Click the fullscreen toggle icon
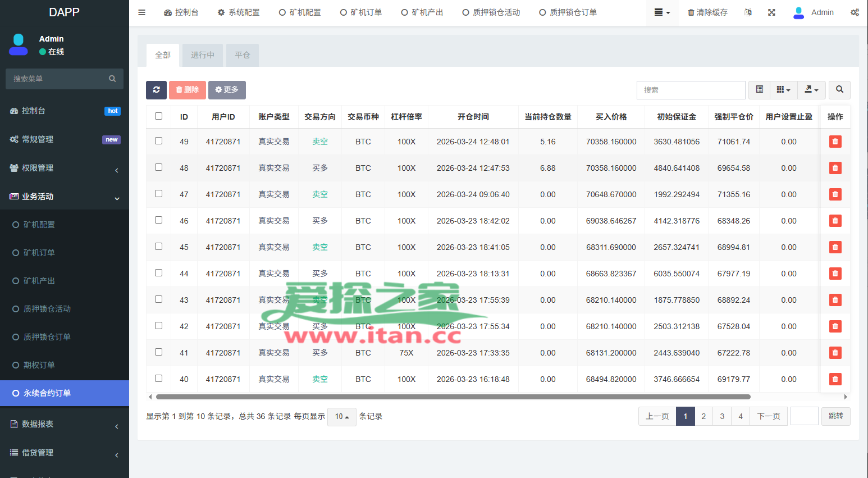This screenshot has height=478, width=868. (771, 12)
